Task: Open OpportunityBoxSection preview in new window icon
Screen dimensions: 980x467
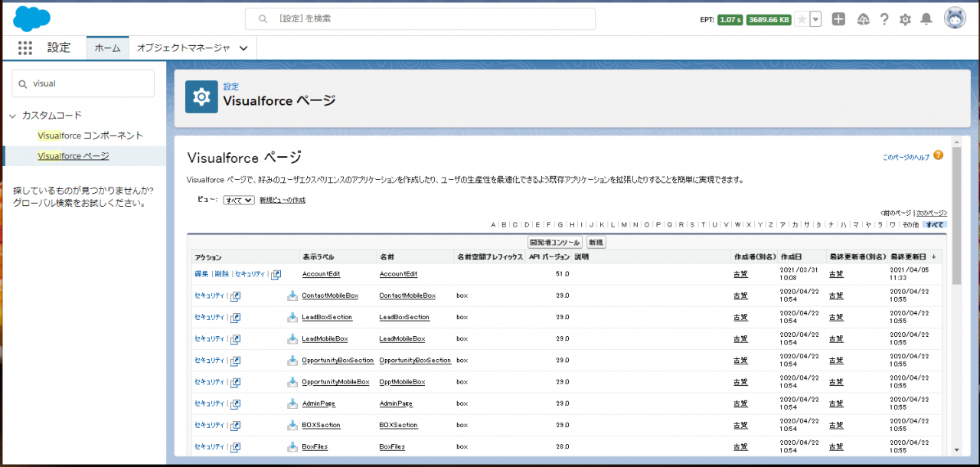Action: coord(235,361)
